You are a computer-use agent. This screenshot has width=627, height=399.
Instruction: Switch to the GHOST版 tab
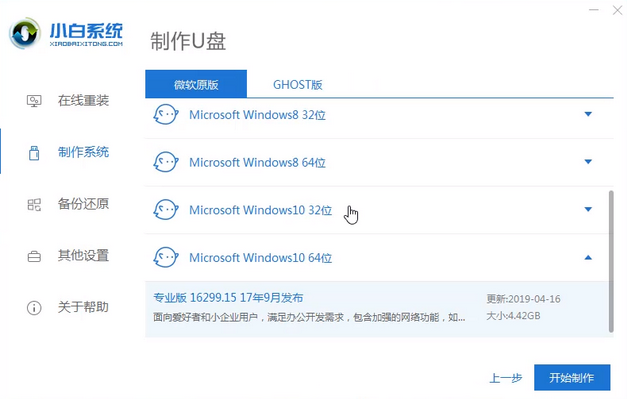[x=298, y=84]
